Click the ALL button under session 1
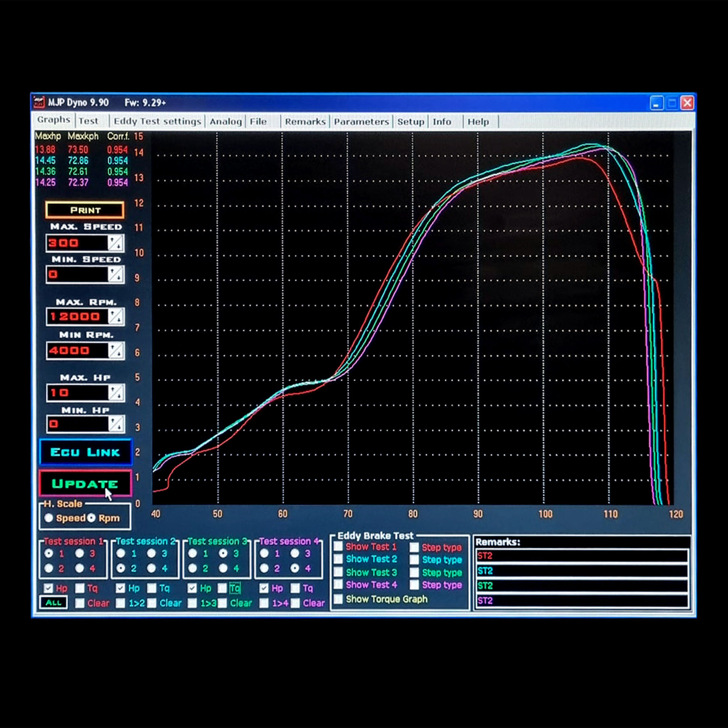The image size is (728, 728). point(53,603)
